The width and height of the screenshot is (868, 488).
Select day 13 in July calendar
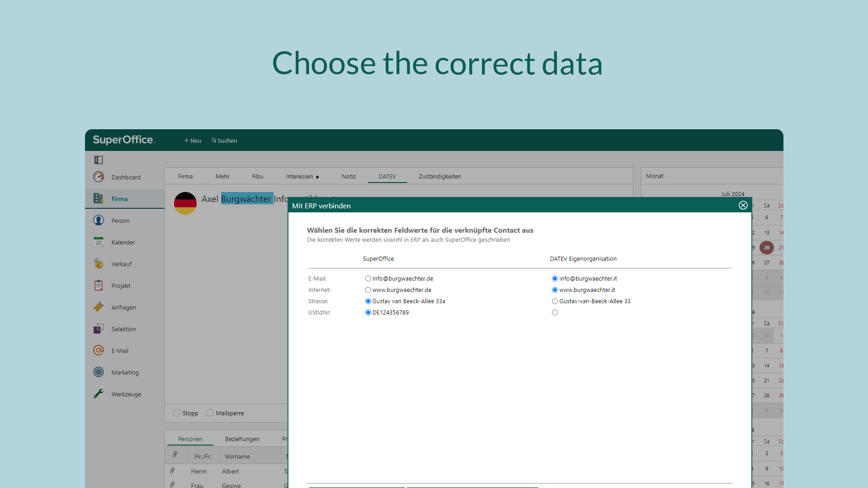pyautogui.click(x=767, y=233)
